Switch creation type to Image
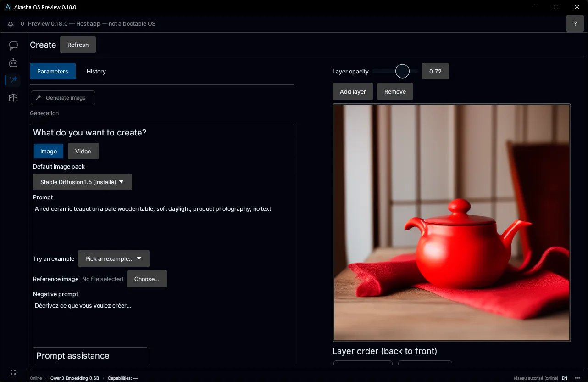 pos(49,152)
